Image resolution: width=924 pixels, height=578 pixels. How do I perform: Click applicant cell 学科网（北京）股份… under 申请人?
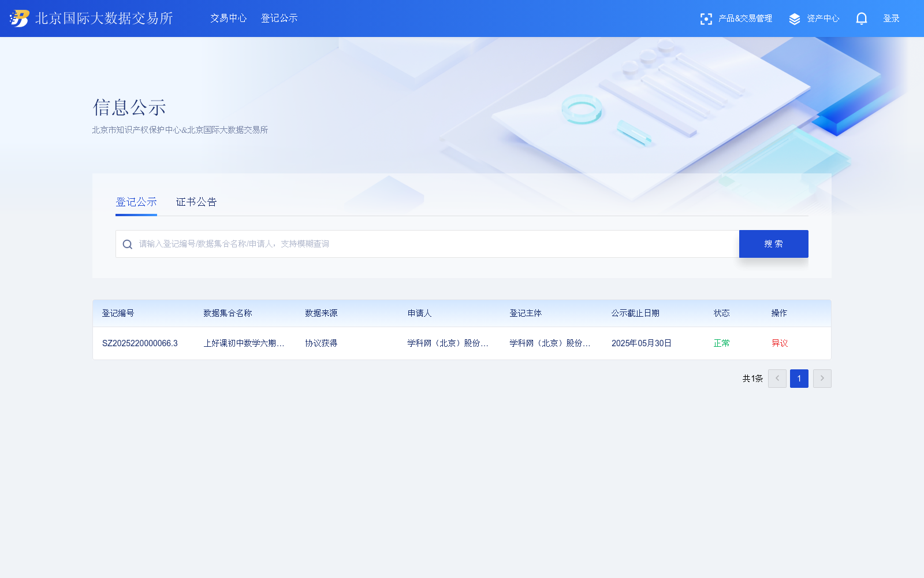pos(448,343)
